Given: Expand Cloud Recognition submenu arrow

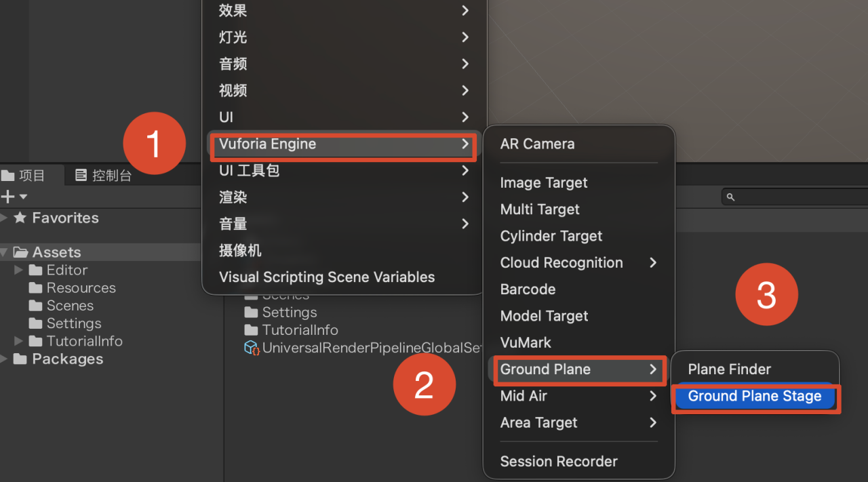Looking at the screenshot, I should [653, 263].
